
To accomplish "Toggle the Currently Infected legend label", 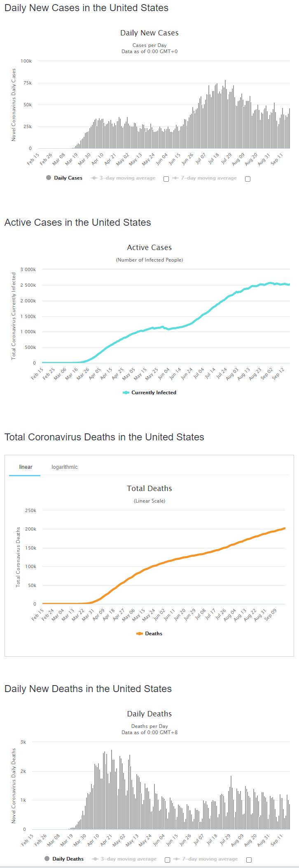I will pyautogui.click(x=154, y=393).
